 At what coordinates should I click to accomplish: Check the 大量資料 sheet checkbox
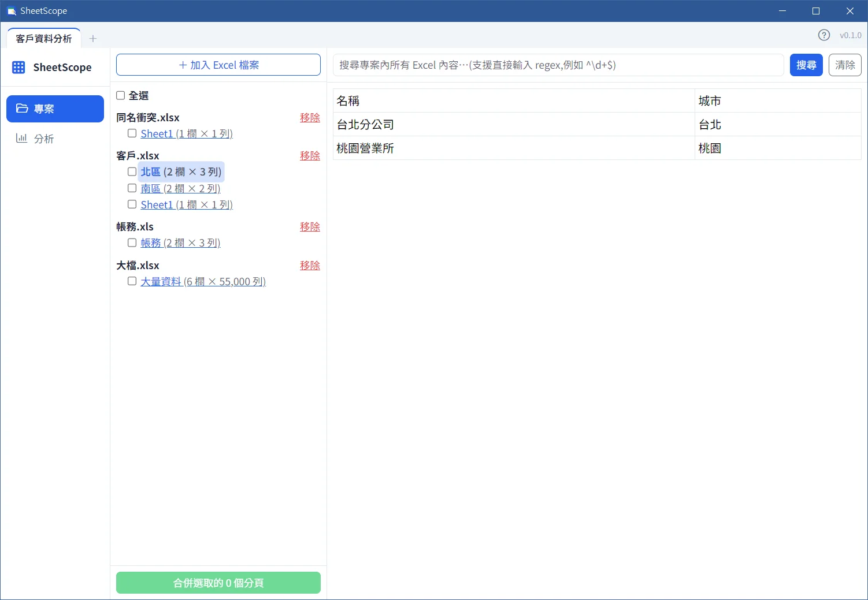tap(132, 281)
